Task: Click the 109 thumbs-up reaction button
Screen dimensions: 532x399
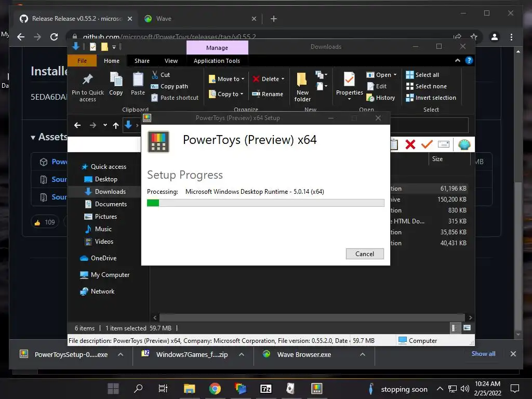Action: (45, 222)
